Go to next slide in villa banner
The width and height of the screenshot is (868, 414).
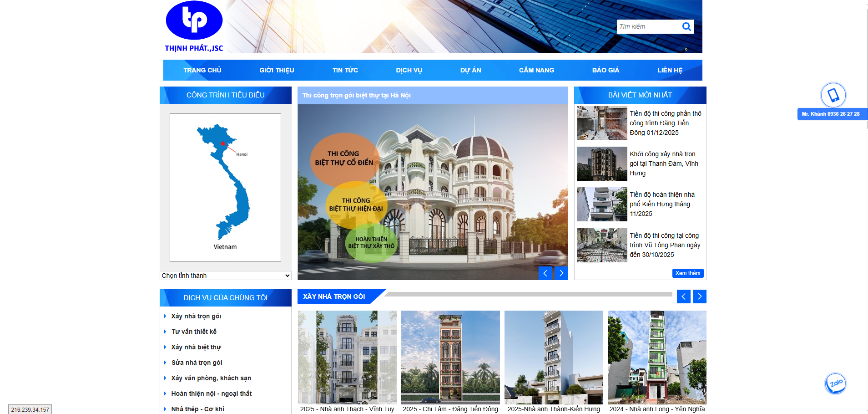[x=561, y=273]
